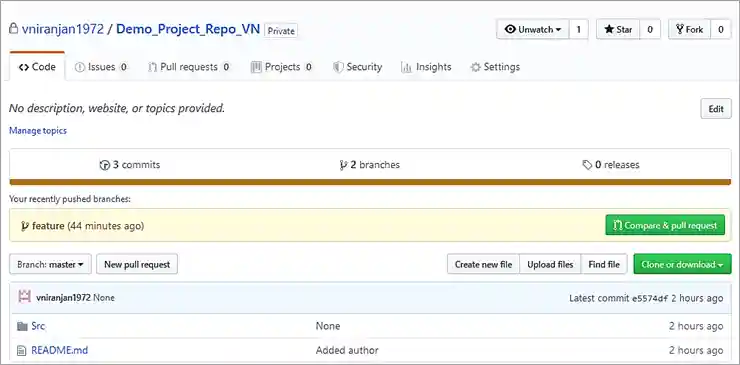740x365 pixels.
Task: View the 2 branches list
Action: [370, 165]
